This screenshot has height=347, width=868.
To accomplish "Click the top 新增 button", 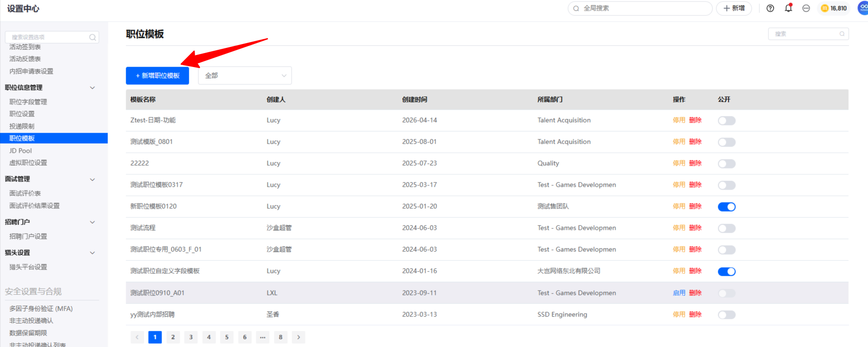I will [x=734, y=8].
